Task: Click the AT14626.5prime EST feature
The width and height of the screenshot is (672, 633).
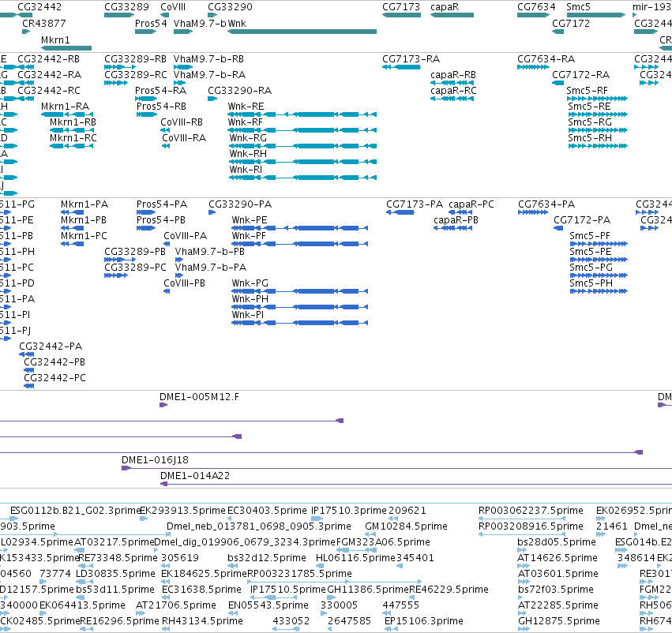Action: (x=524, y=566)
